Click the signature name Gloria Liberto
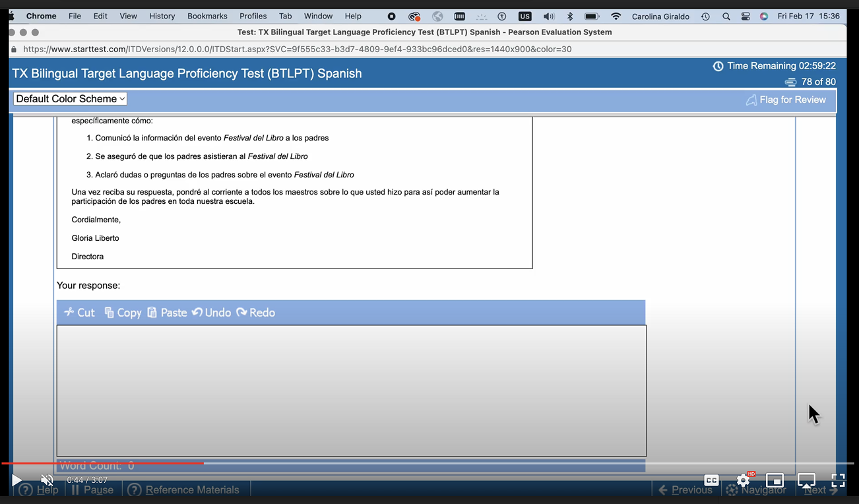Image resolution: width=859 pixels, height=504 pixels. 96,238
